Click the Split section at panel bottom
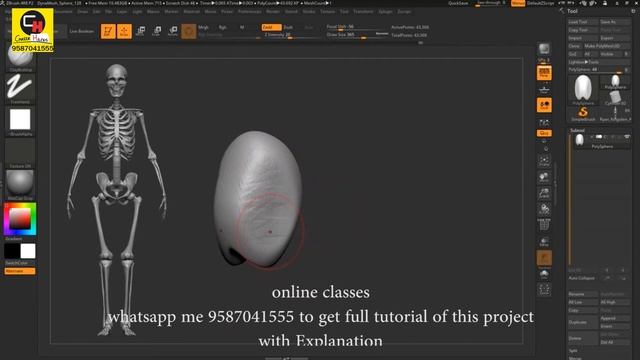Screen dimensions: 640x360 point(573,351)
